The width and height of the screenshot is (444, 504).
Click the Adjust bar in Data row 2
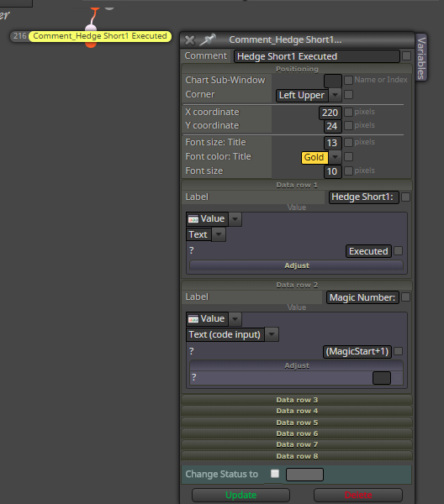click(296, 365)
